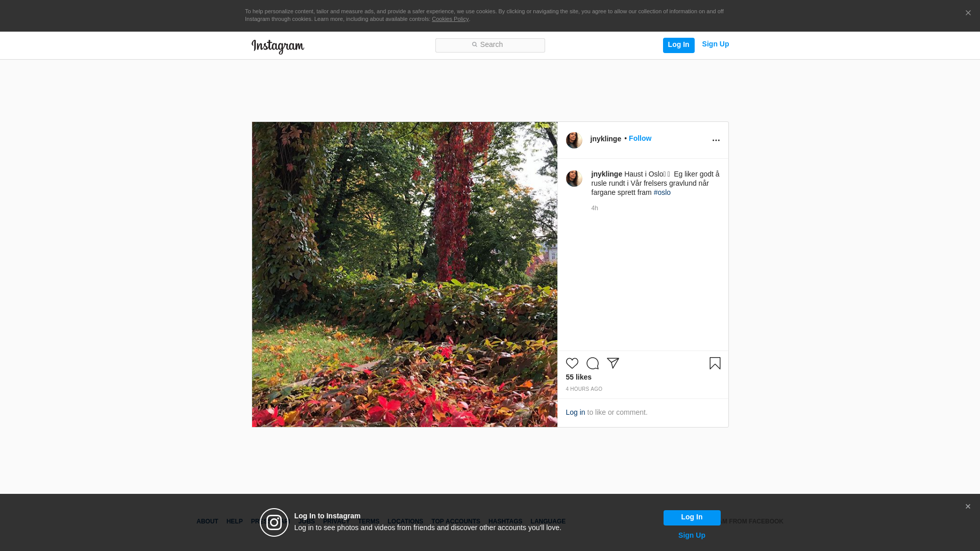Click jnyklinge username in the caption

pos(606,174)
